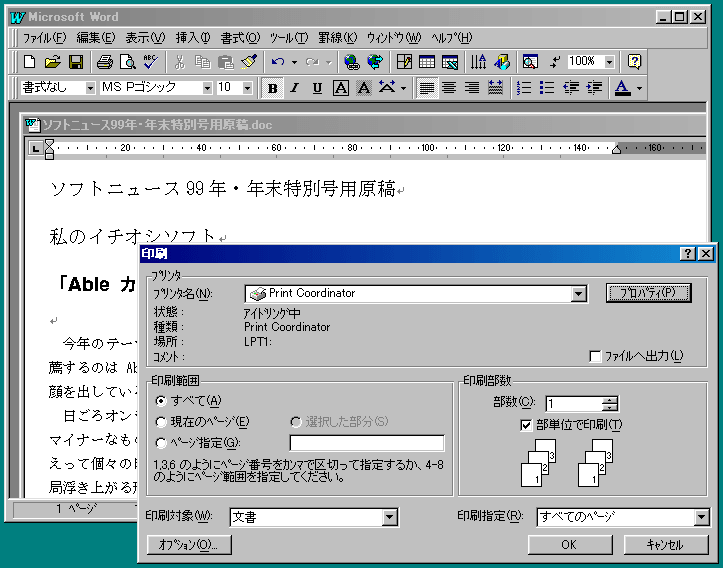The image size is (723, 568).
Task: Click the ruler tab-type L selector
Action: [x=36, y=148]
